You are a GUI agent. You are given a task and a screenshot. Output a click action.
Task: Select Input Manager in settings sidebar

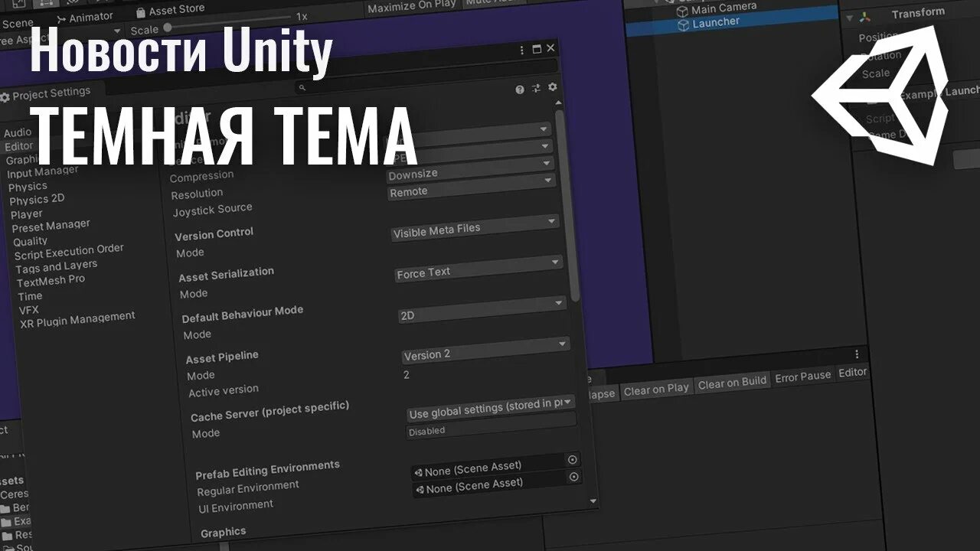tap(43, 171)
